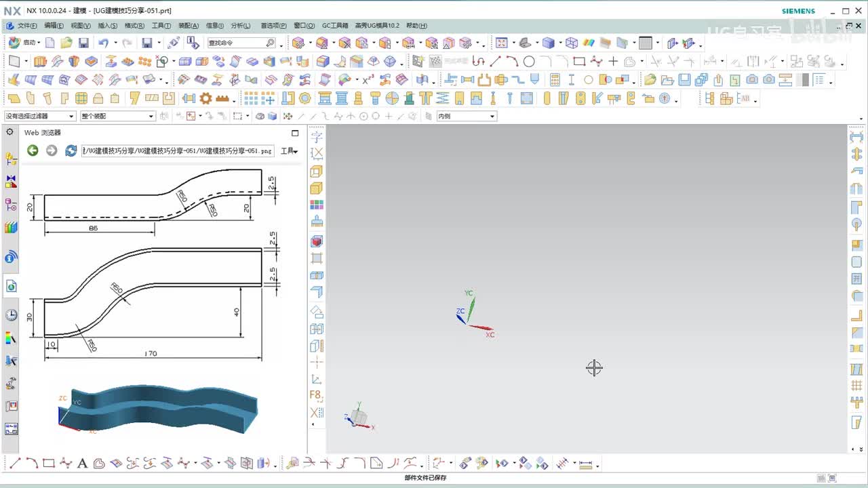Click the gear-shaped tool icon
Image resolution: width=868 pixels, height=488 pixels.
tap(205, 98)
